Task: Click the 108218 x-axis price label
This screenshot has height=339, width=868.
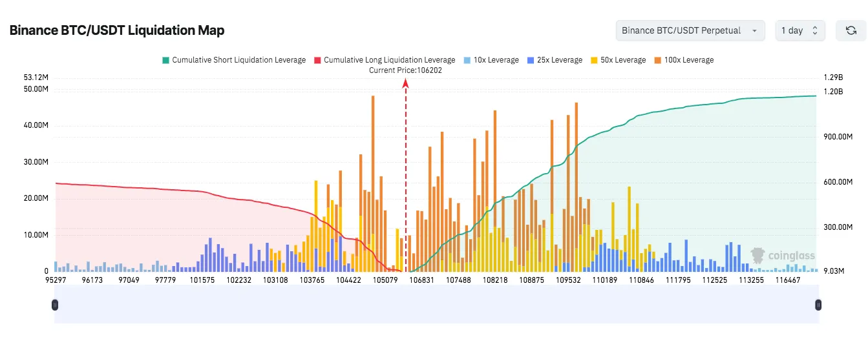Action: [x=495, y=280]
